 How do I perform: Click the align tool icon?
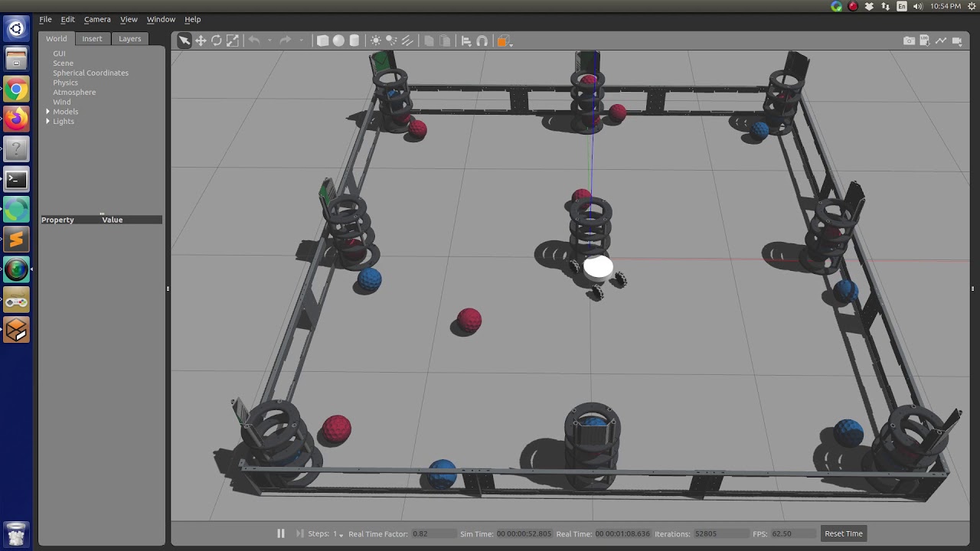[x=466, y=41]
